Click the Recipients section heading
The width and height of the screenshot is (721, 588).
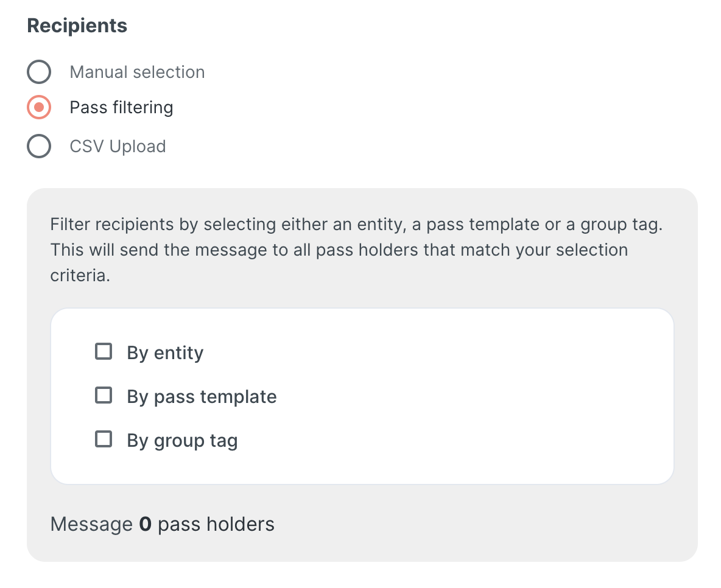point(77,26)
